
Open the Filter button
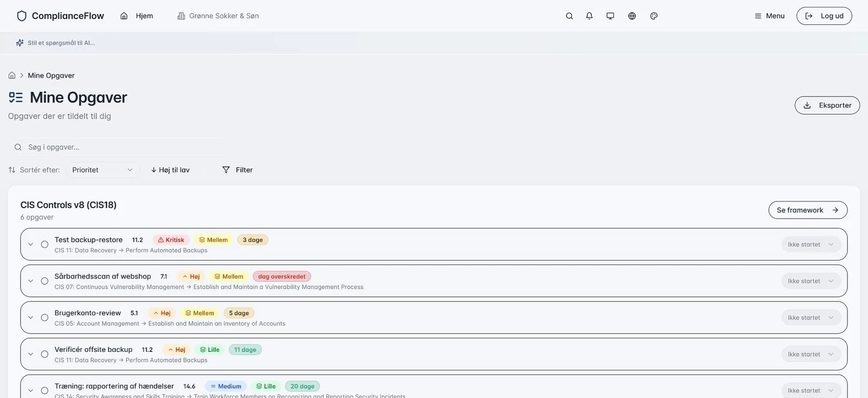pos(238,170)
